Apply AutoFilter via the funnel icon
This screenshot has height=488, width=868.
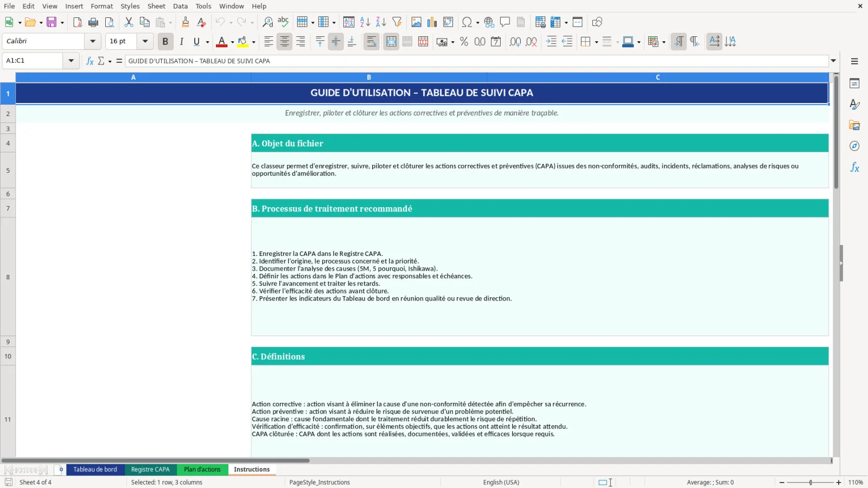click(397, 22)
